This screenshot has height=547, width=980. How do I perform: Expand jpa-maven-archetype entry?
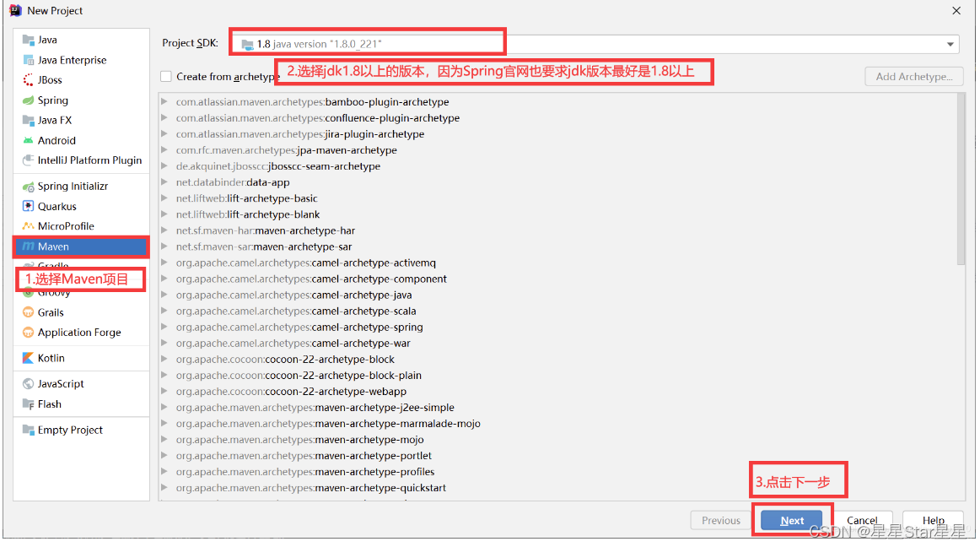(x=164, y=150)
